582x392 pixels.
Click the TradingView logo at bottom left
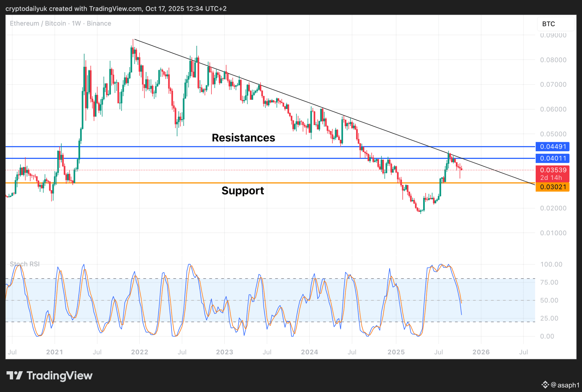click(49, 376)
